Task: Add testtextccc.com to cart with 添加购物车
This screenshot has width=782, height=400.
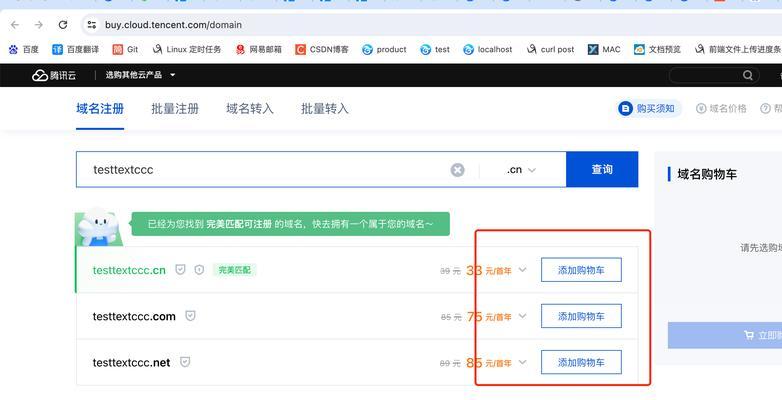Action: pyautogui.click(x=581, y=316)
